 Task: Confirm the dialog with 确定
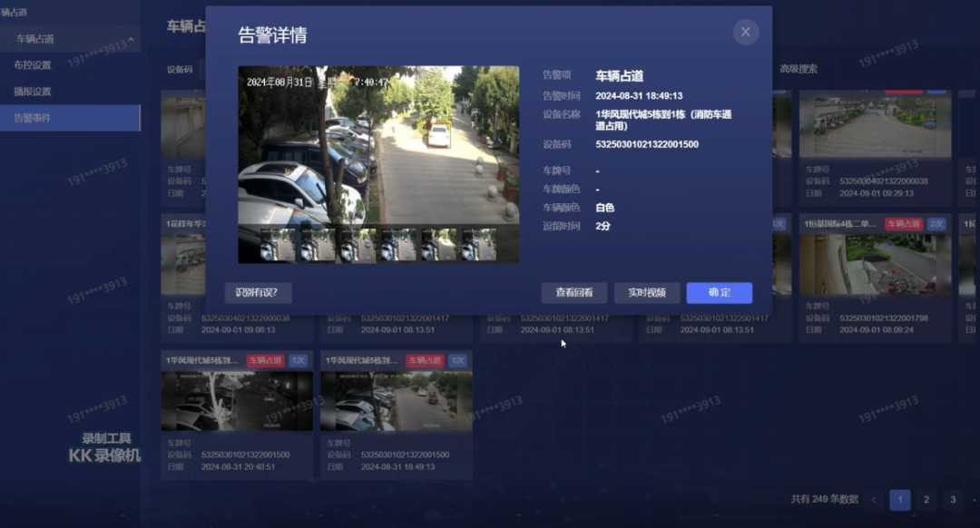pos(719,292)
